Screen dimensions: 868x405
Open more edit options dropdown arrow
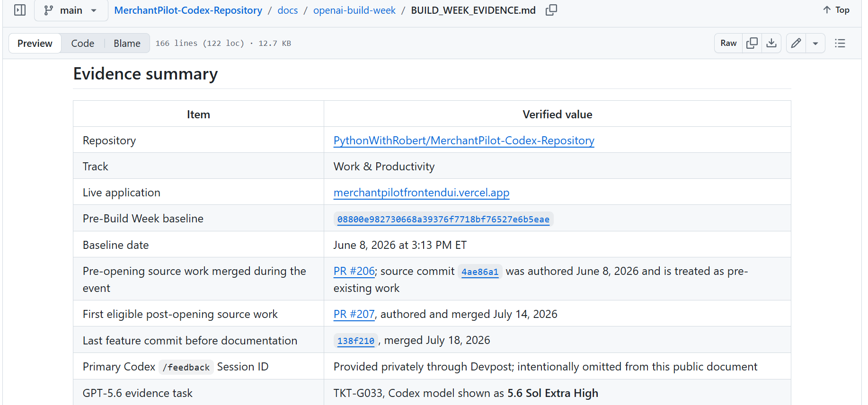[815, 43]
